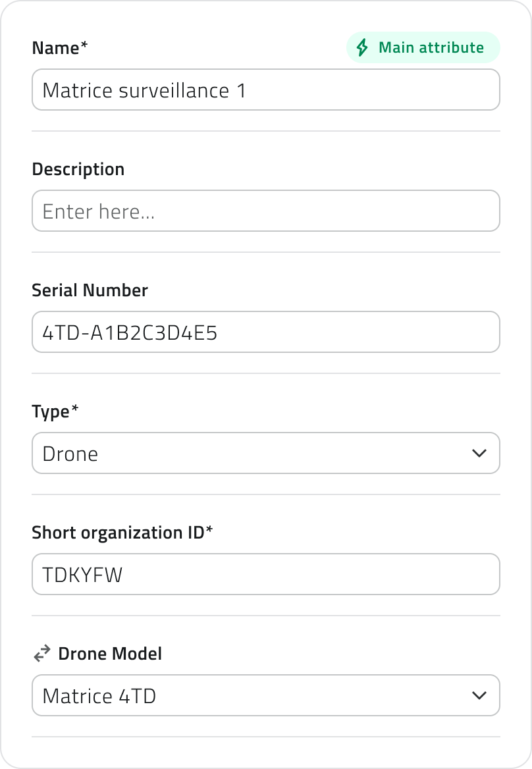Click the lightning bolt icon
532x769 pixels.
(x=362, y=47)
